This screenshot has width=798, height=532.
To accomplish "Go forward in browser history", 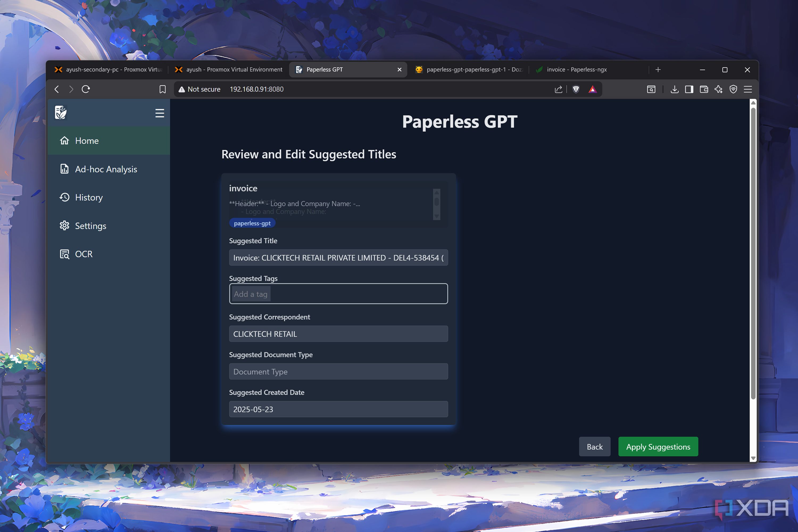I will tap(71, 89).
